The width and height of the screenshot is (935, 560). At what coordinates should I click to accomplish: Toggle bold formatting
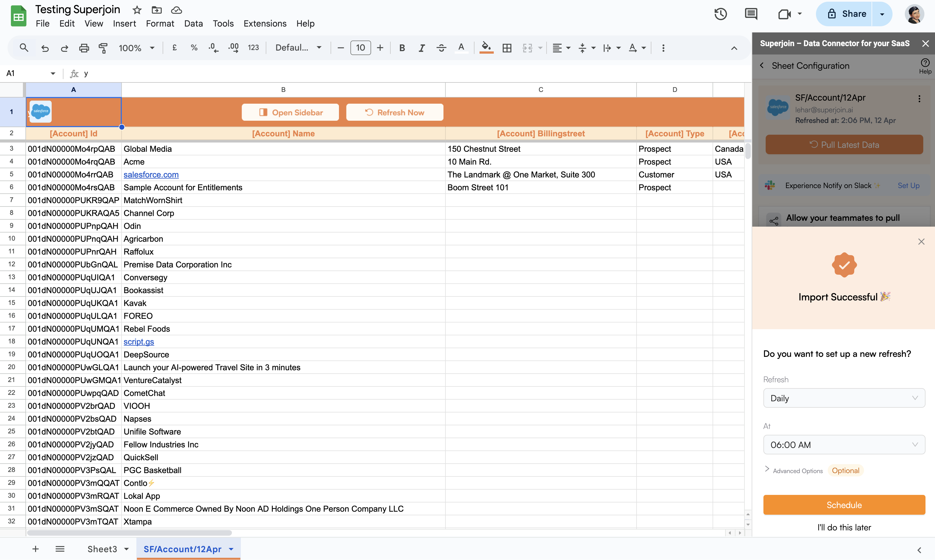click(402, 48)
